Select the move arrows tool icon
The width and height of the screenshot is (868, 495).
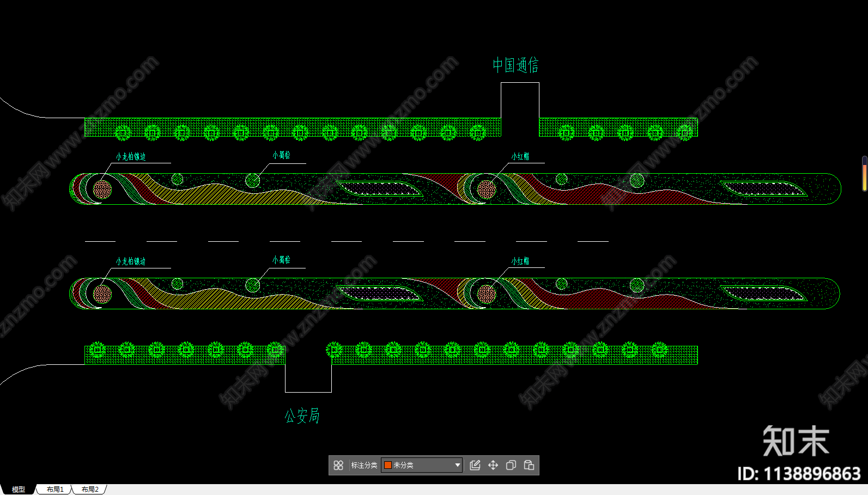point(493,465)
